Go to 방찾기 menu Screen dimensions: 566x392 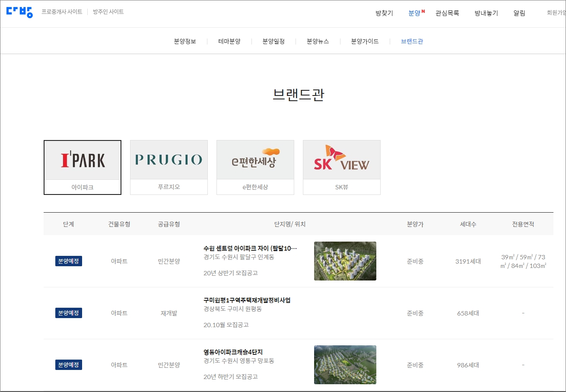coord(384,13)
